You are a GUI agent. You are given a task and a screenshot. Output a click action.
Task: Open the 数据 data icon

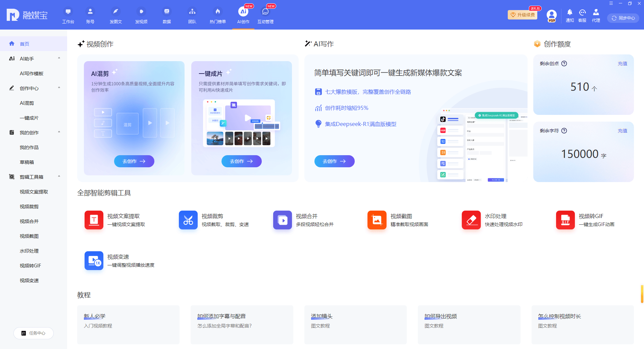tap(167, 15)
